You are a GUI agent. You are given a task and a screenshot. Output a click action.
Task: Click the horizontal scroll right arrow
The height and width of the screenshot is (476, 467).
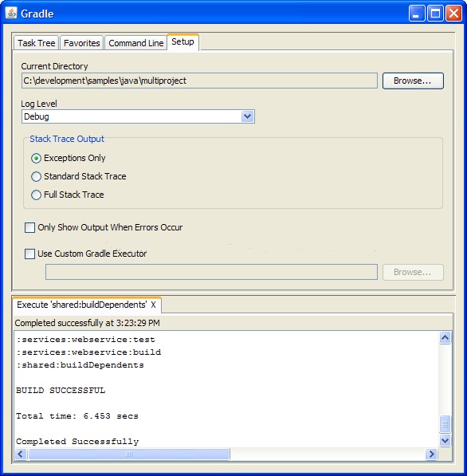431,454
